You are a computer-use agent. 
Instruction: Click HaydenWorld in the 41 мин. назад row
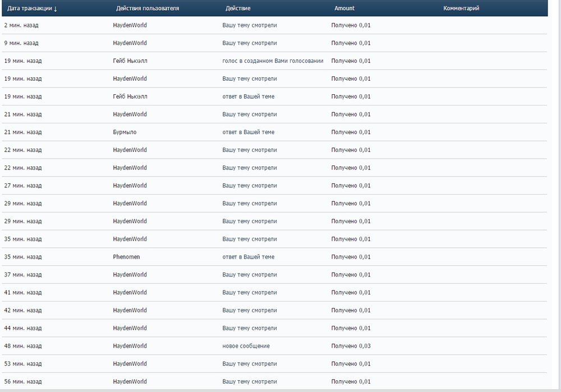(x=130, y=293)
